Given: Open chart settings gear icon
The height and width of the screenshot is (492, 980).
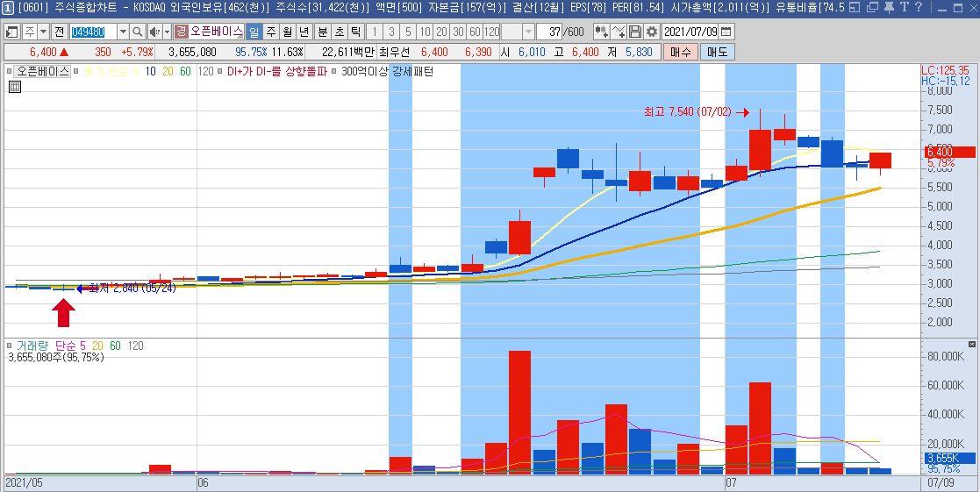Looking at the screenshot, I should point(652,32).
